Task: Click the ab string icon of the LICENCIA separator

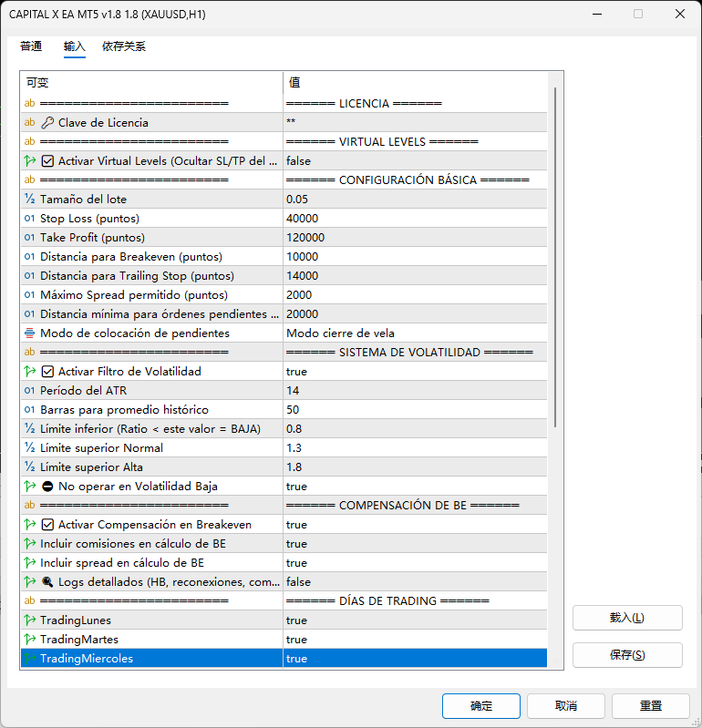Action: (30, 103)
